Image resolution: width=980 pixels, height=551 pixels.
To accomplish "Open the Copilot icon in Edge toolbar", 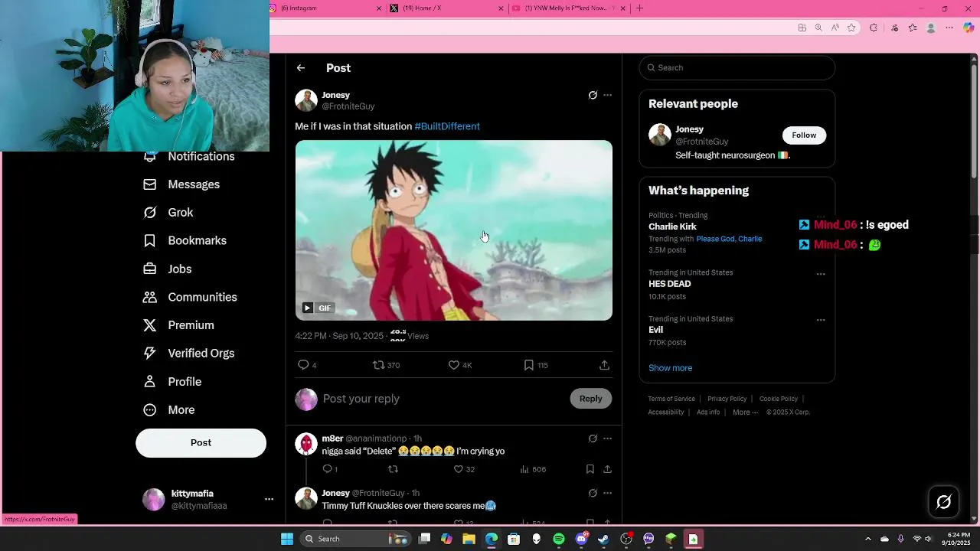I will pos(969,28).
